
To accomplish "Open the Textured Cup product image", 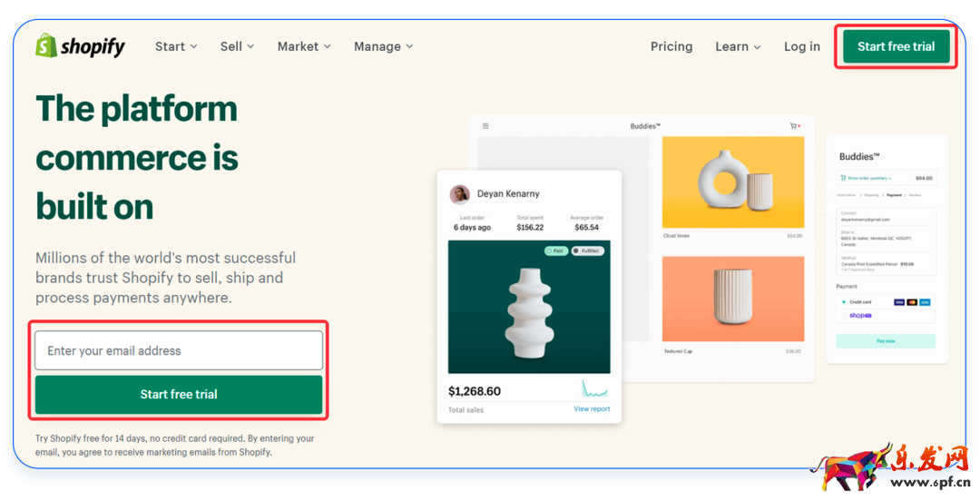I will (733, 299).
